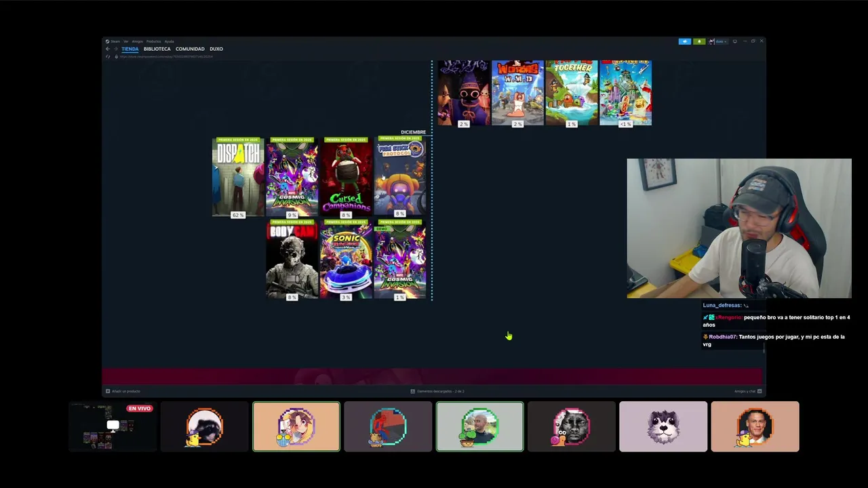Open the COMUNIDAD tab
Viewport: 868px width, 488px height.
tap(190, 49)
